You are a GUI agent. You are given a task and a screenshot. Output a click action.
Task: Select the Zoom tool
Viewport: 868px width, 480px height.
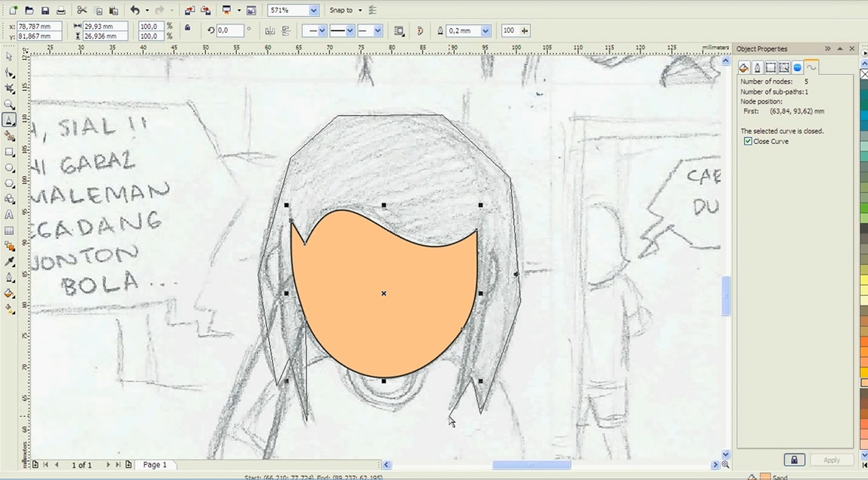coord(9,104)
